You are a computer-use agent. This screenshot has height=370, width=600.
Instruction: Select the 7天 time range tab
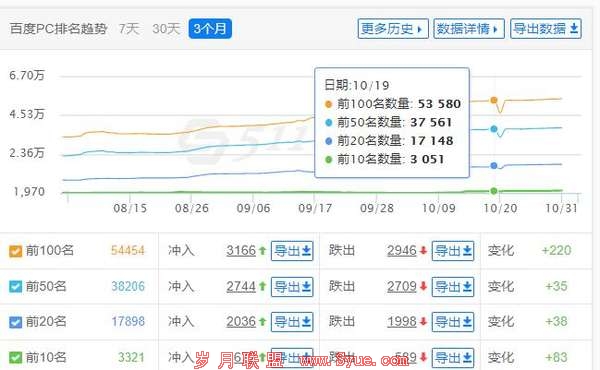click(129, 29)
